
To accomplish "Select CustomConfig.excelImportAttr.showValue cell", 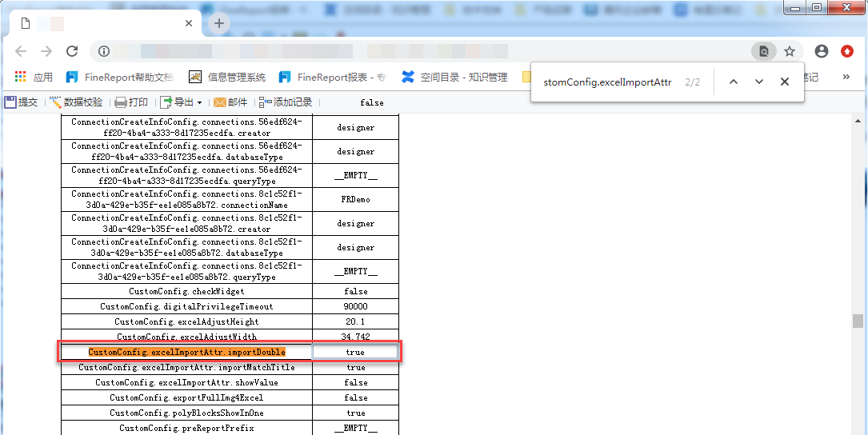I will click(186, 382).
